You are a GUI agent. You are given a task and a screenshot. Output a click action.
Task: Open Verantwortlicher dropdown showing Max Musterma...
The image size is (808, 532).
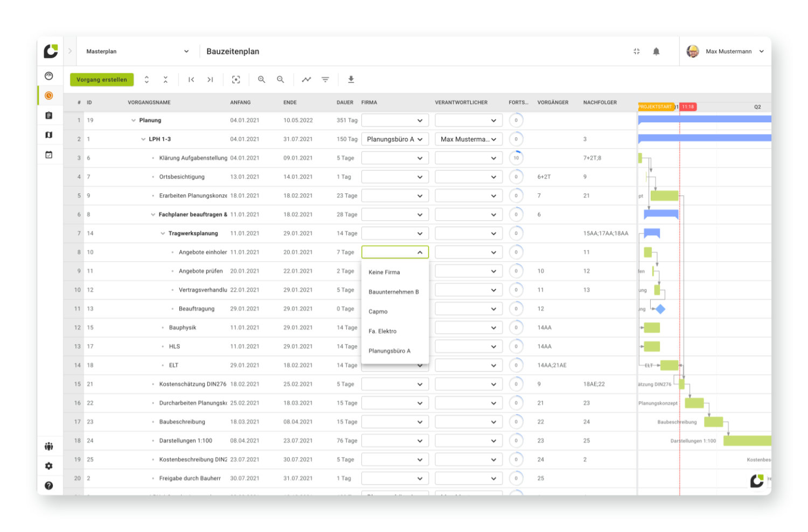[468, 139]
